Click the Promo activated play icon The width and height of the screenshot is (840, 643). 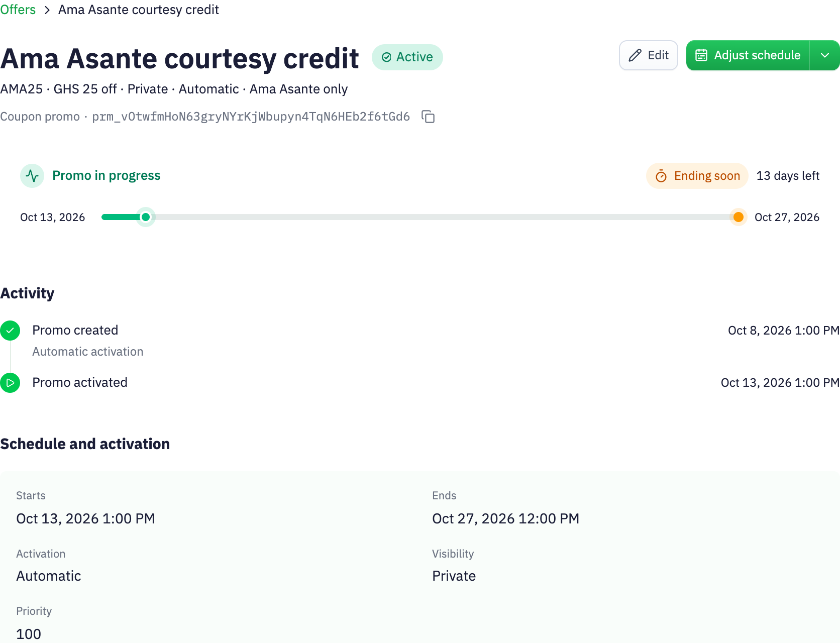(10, 383)
